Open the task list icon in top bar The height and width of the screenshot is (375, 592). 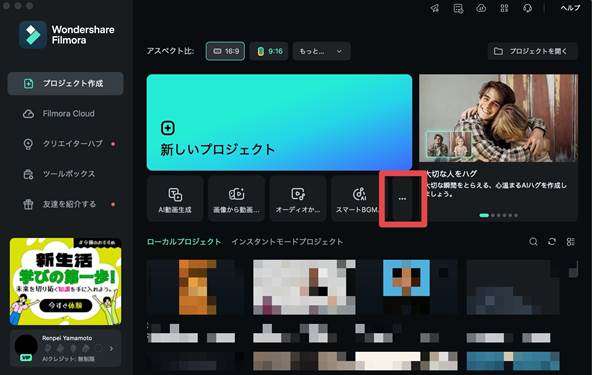(458, 8)
